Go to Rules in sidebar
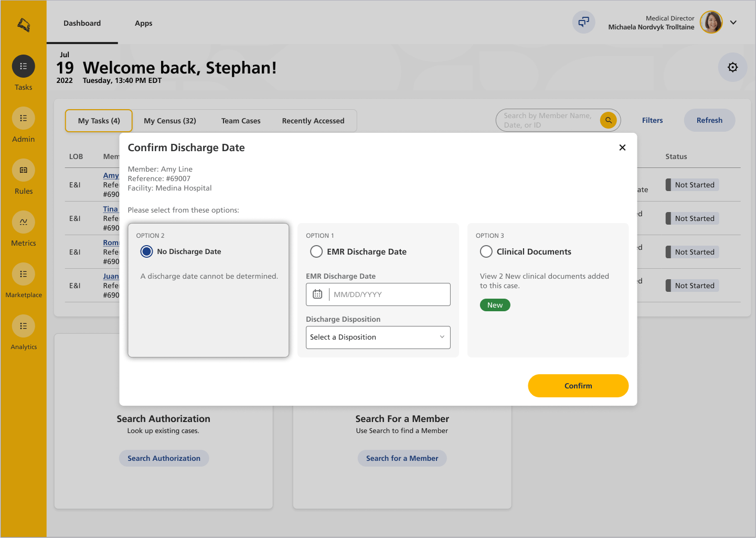Image resolution: width=756 pixels, height=538 pixels. tap(24, 171)
